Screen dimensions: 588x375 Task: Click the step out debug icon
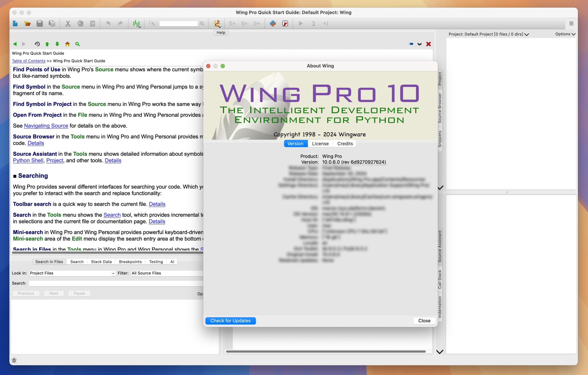point(325,23)
